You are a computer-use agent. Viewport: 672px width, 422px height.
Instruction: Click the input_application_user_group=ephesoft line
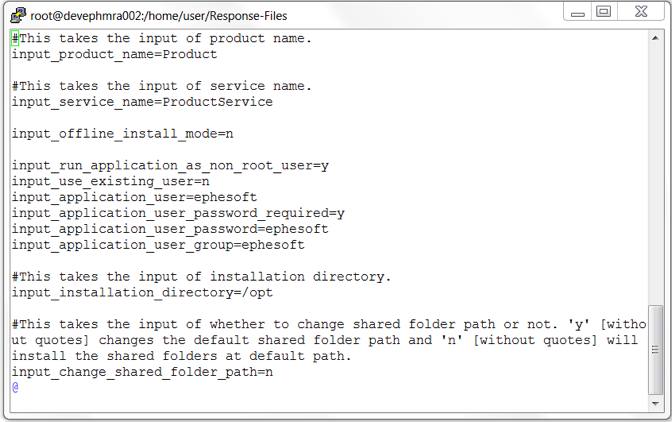[x=158, y=245]
